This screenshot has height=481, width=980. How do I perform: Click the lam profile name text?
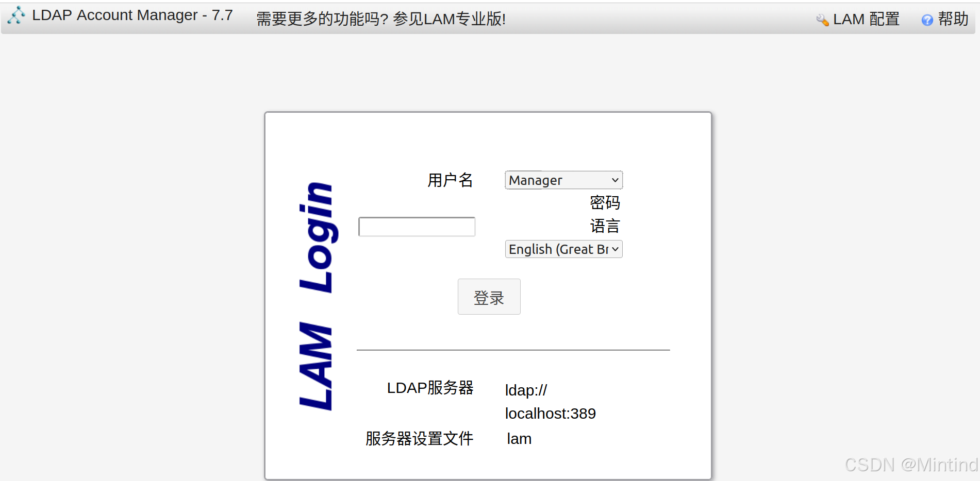[x=519, y=439]
